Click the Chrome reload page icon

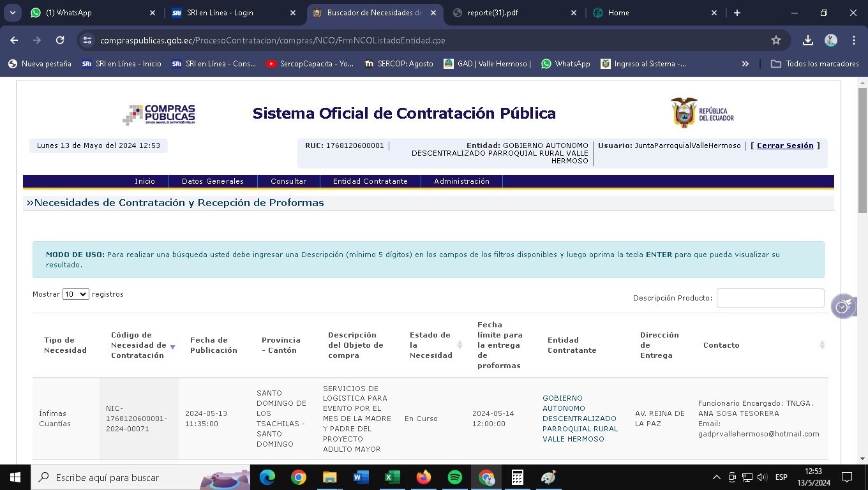coord(60,40)
